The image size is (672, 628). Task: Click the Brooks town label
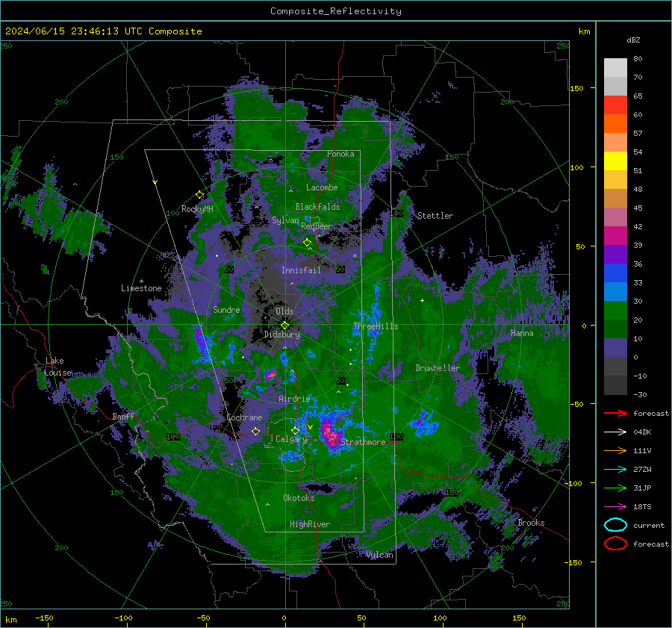click(531, 523)
